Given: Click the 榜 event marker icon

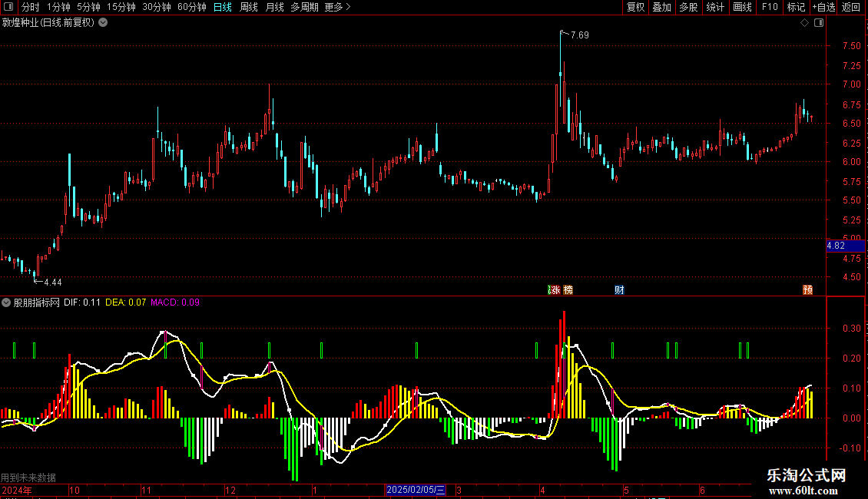Looking at the screenshot, I should (568, 290).
